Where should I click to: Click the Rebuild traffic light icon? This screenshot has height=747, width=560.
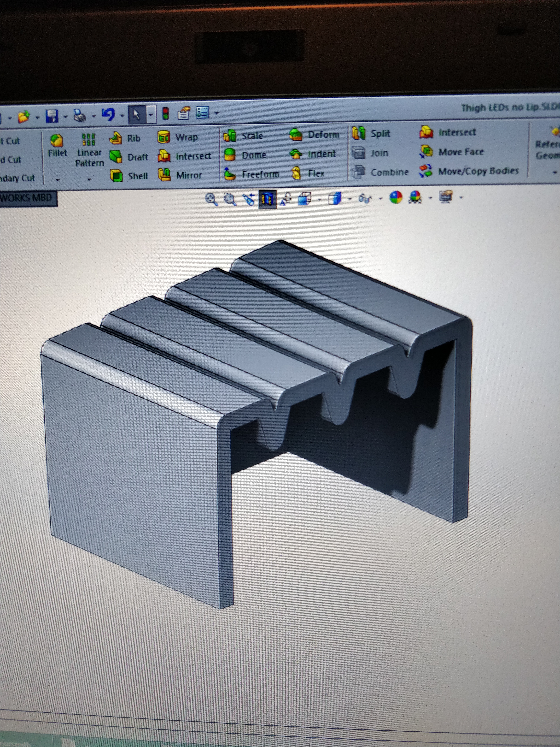pos(165,114)
